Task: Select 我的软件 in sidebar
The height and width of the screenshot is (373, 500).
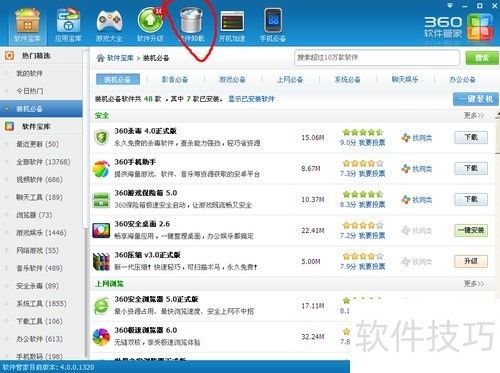Action: click(x=41, y=73)
